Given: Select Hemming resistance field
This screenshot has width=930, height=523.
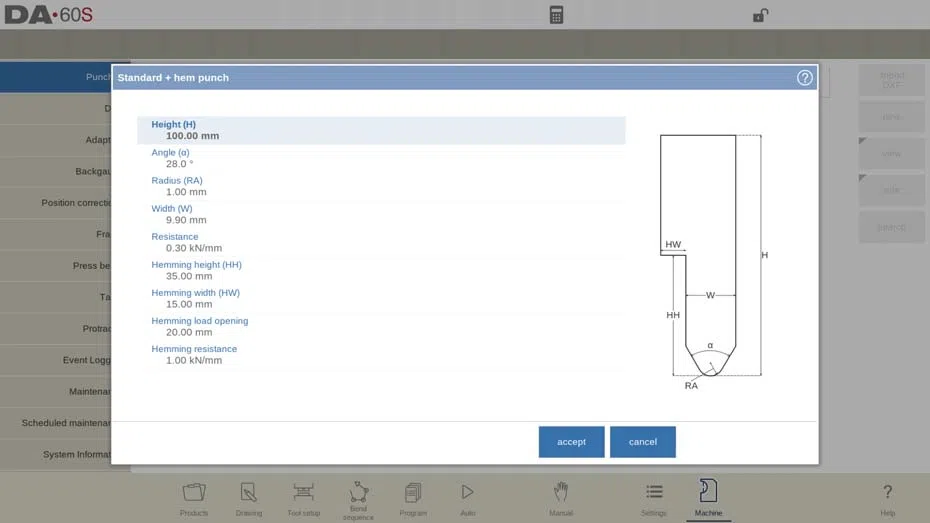Looking at the screenshot, I should (x=381, y=355).
